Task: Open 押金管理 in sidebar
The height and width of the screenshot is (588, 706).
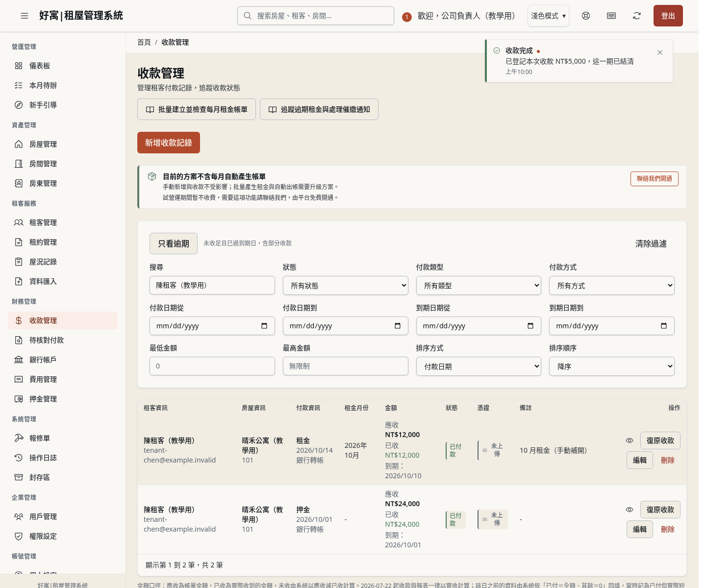Action: click(x=63, y=399)
